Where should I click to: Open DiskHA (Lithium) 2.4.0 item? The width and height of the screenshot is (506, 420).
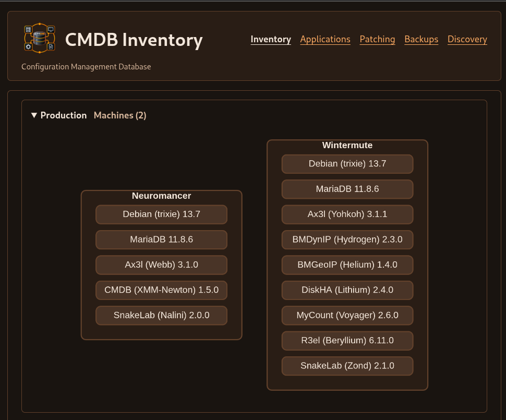(x=347, y=290)
